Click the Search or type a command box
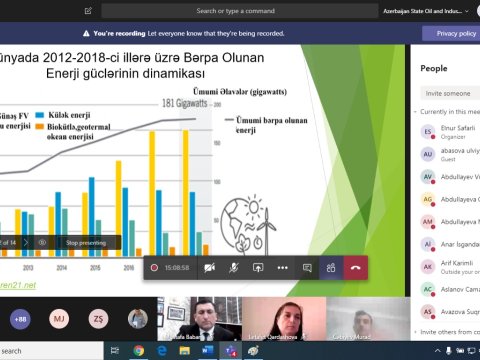Image resolution: width=480 pixels, height=360 pixels. pyautogui.click(x=240, y=11)
